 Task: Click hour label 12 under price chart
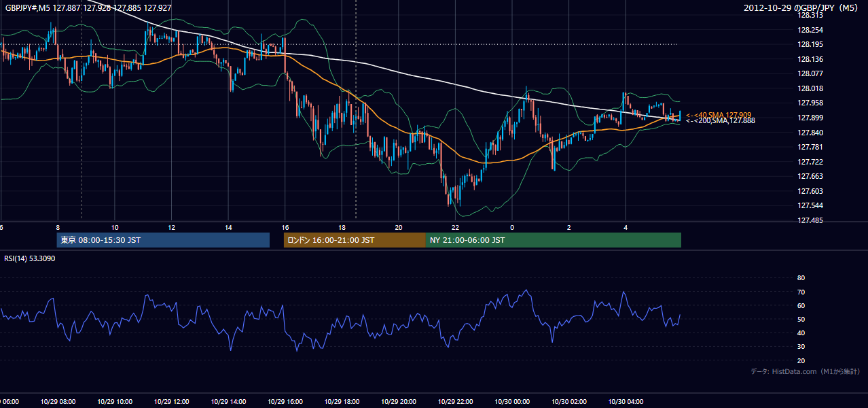click(x=172, y=227)
